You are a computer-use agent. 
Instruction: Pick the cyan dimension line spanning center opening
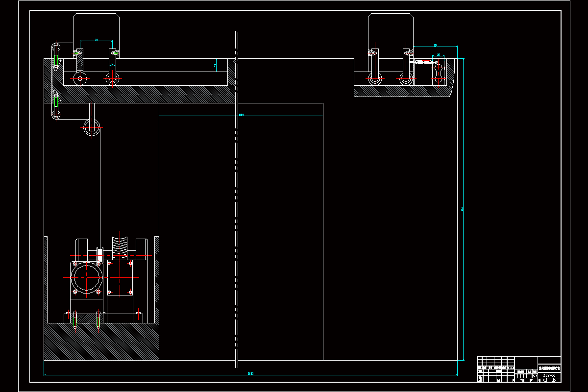click(x=241, y=116)
